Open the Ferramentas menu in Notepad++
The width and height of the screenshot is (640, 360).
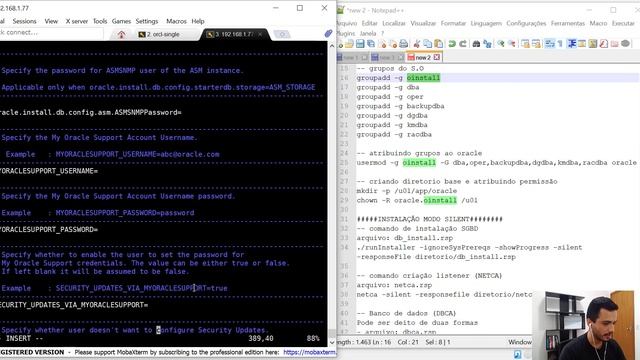(x=568, y=23)
